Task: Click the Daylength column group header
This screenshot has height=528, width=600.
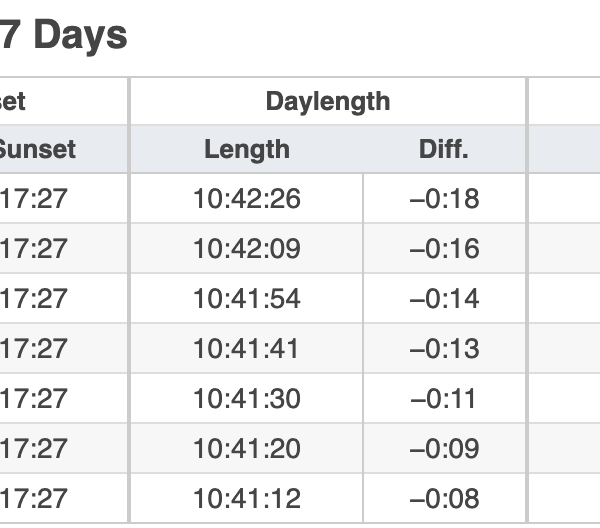Action: pyautogui.click(x=328, y=101)
